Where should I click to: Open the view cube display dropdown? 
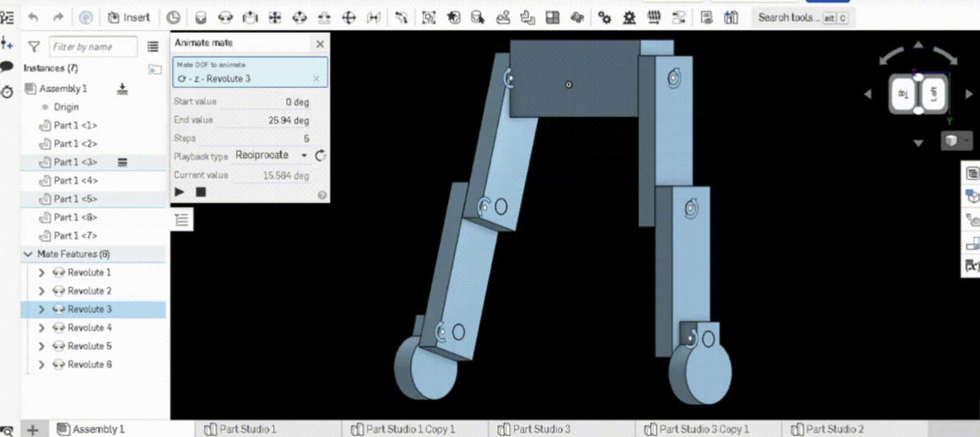tap(955, 141)
